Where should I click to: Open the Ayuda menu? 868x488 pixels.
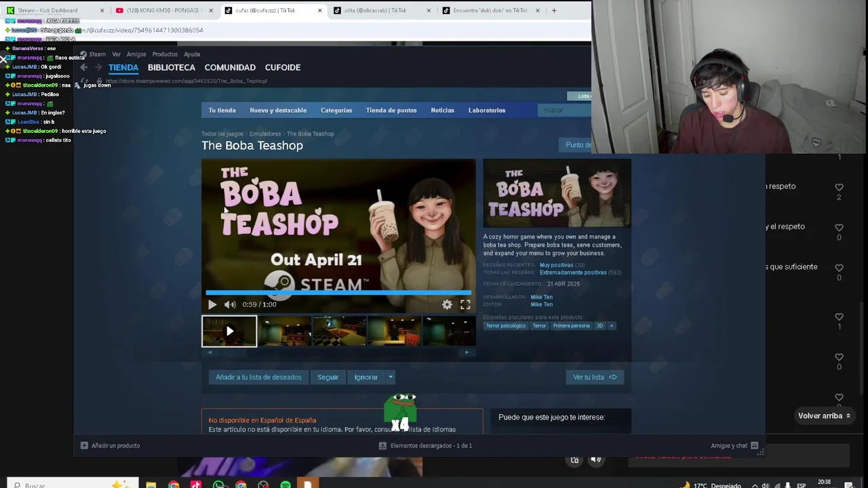(x=191, y=54)
